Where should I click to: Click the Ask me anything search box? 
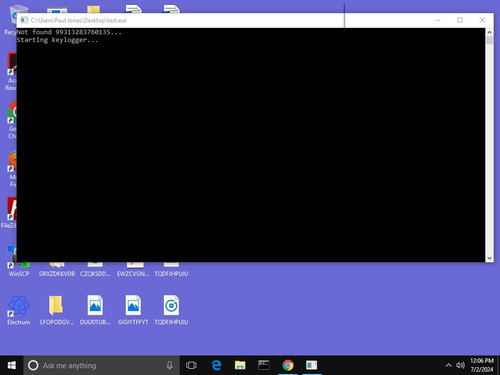point(101,365)
